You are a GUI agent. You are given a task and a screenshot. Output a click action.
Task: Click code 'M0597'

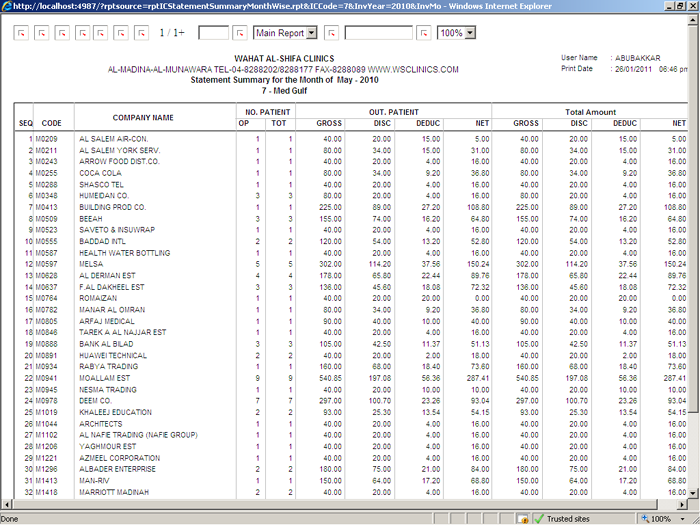[x=46, y=264]
